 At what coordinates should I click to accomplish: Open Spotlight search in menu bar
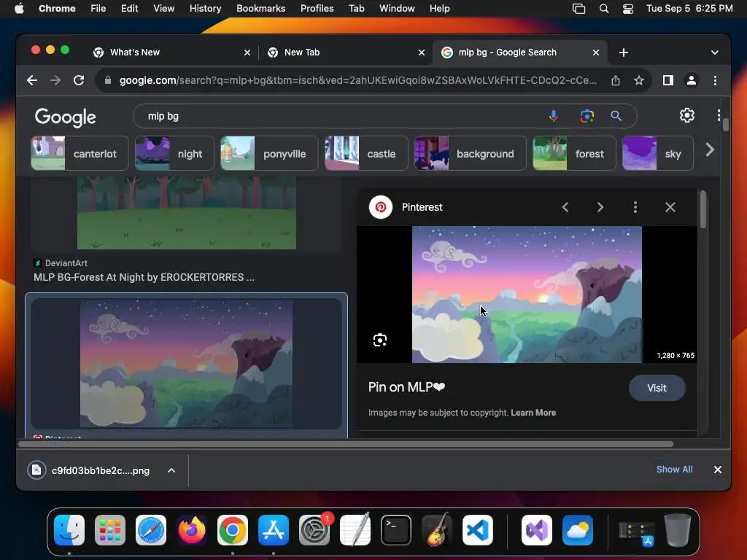pos(603,9)
